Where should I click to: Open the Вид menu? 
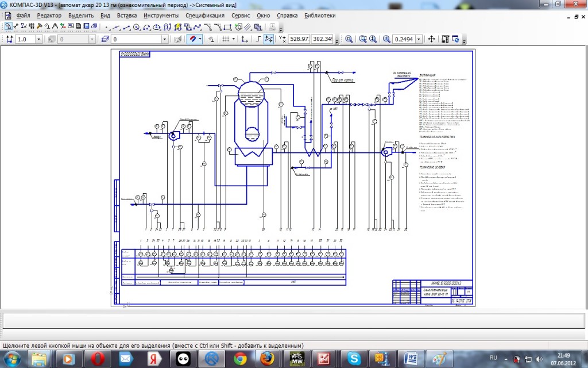coord(106,16)
